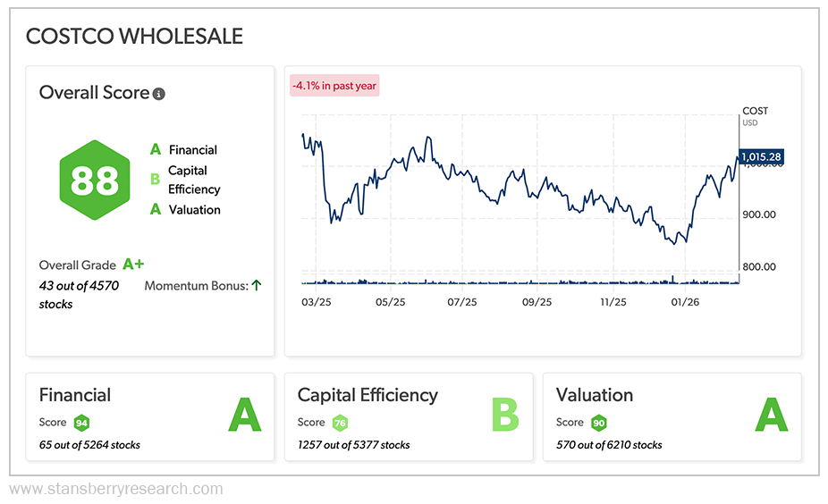The height and width of the screenshot is (504, 828).
Task: Click the Financial entry in score legend
Action: coord(192,150)
